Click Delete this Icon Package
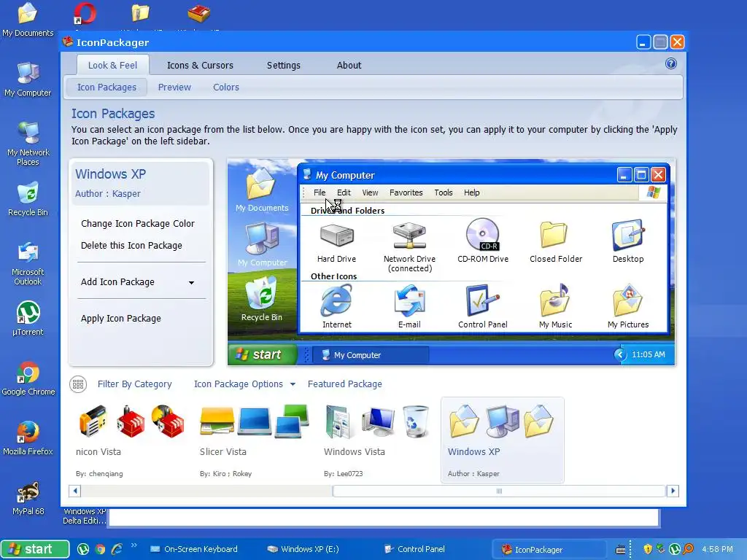This screenshot has height=560, width=747. 131,245
